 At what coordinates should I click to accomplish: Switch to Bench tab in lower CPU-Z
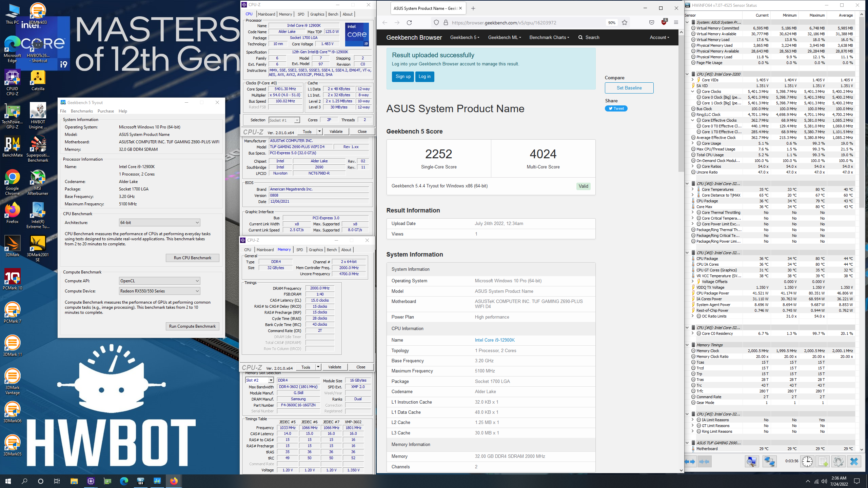point(332,250)
